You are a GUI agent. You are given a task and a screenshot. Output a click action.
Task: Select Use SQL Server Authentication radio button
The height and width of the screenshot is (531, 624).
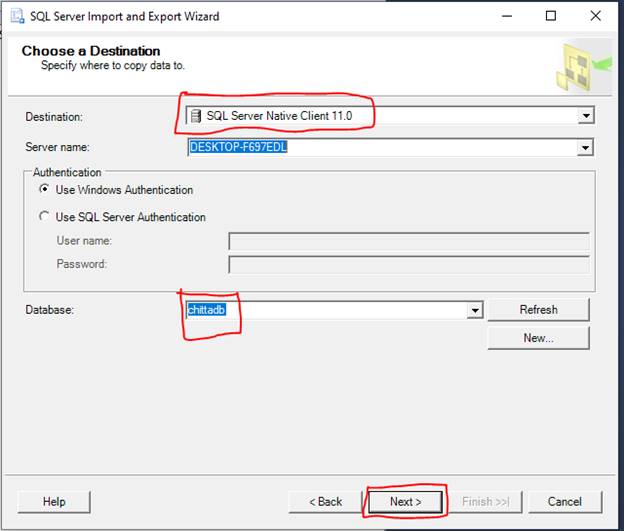pos(44,216)
